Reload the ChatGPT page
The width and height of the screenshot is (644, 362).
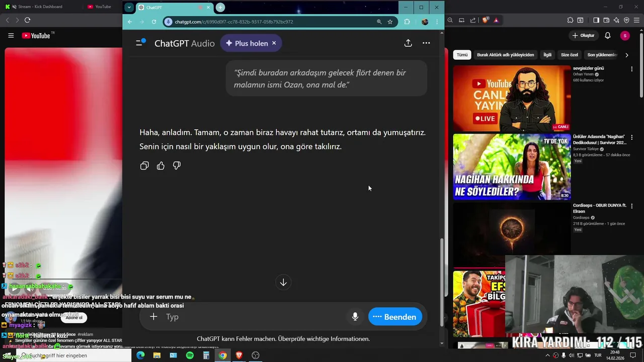click(x=154, y=22)
